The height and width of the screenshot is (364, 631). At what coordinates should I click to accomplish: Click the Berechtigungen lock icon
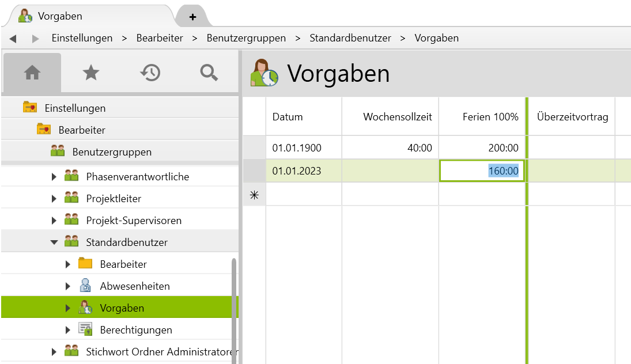pos(85,329)
